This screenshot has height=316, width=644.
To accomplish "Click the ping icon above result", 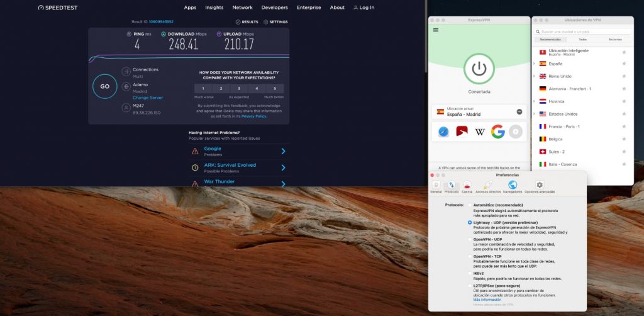I will [x=129, y=34].
